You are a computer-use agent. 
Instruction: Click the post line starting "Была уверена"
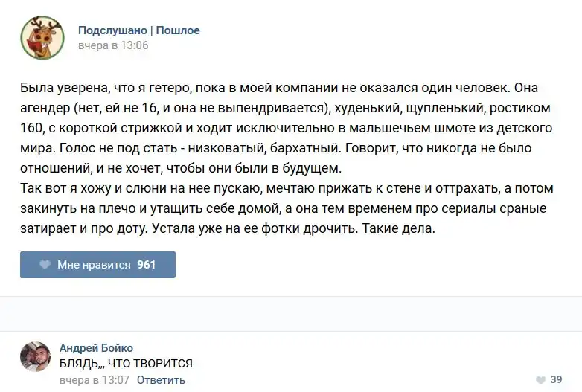[x=284, y=89]
